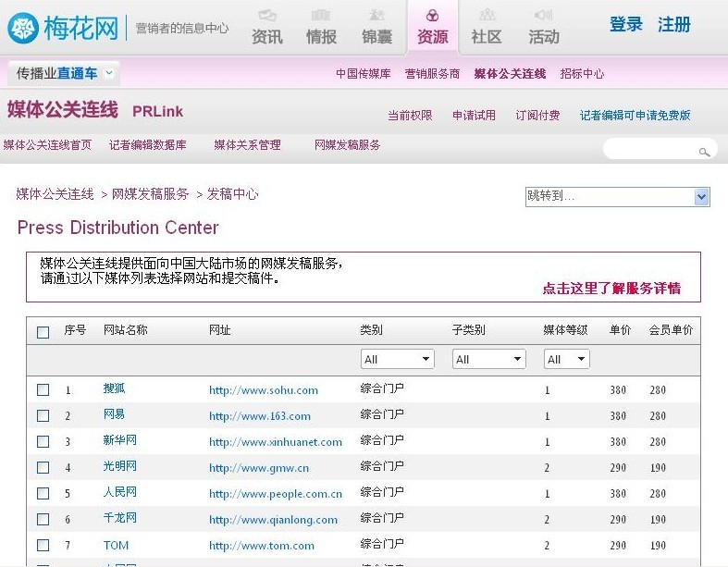Open the 社区 nav icon
Screen dimensions: 728x567
[487, 16]
